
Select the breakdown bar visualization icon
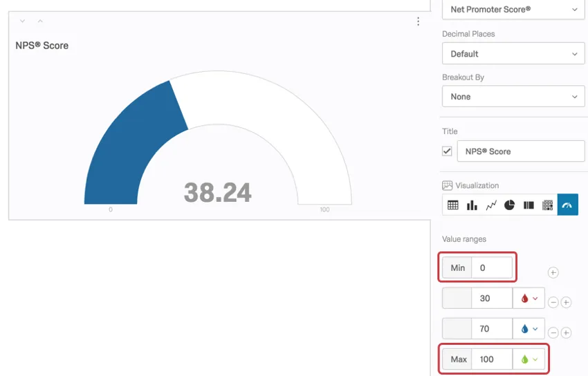click(529, 205)
